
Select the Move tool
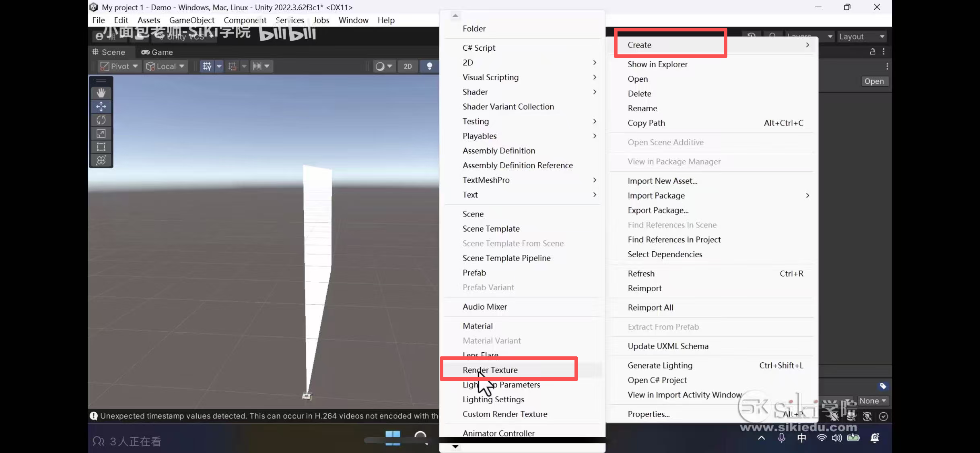pyautogui.click(x=101, y=106)
